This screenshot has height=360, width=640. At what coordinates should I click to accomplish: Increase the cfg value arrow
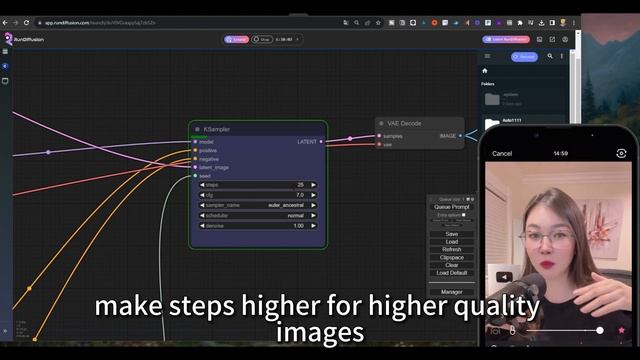(x=313, y=195)
